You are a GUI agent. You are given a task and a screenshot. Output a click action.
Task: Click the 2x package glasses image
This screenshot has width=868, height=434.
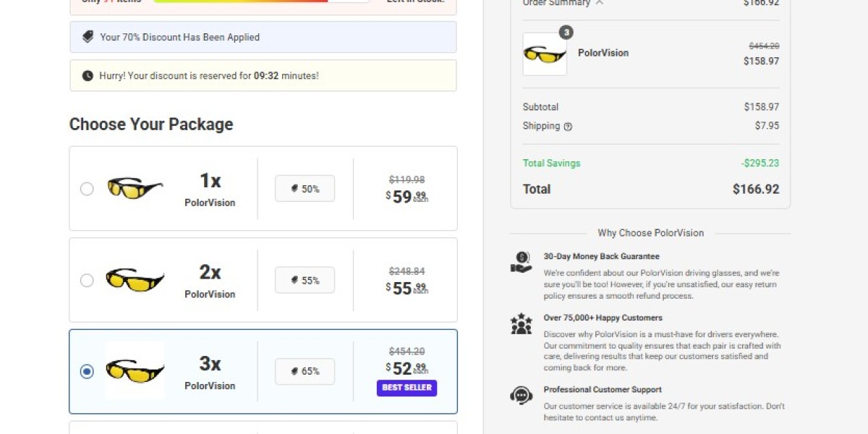point(135,280)
